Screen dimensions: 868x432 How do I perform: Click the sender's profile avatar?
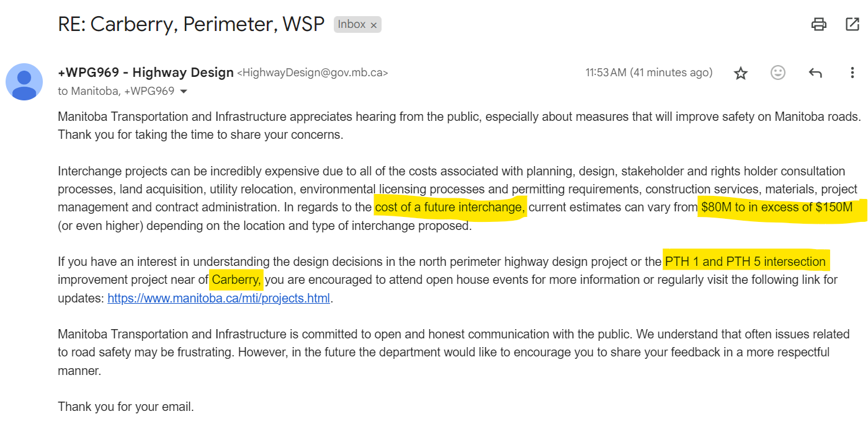pyautogui.click(x=24, y=82)
